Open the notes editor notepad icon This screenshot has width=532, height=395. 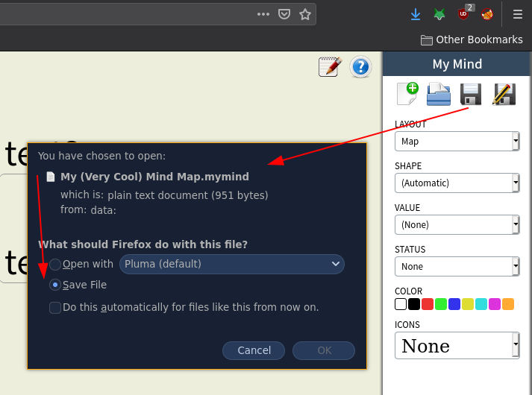pos(330,67)
